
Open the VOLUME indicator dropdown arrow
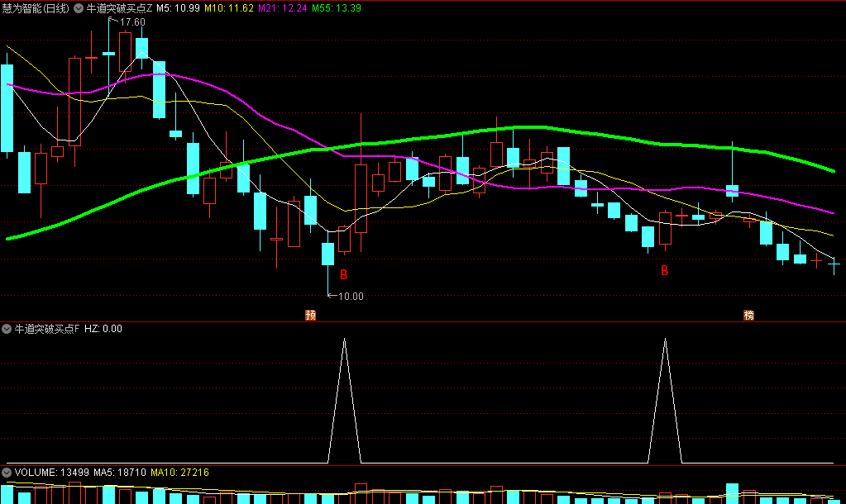7,473
